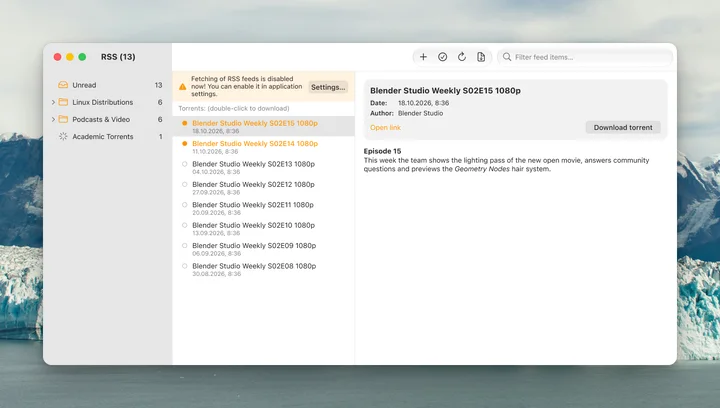
Task: Click the Unread inbox tray icon
Action: (x=63, y=85)
